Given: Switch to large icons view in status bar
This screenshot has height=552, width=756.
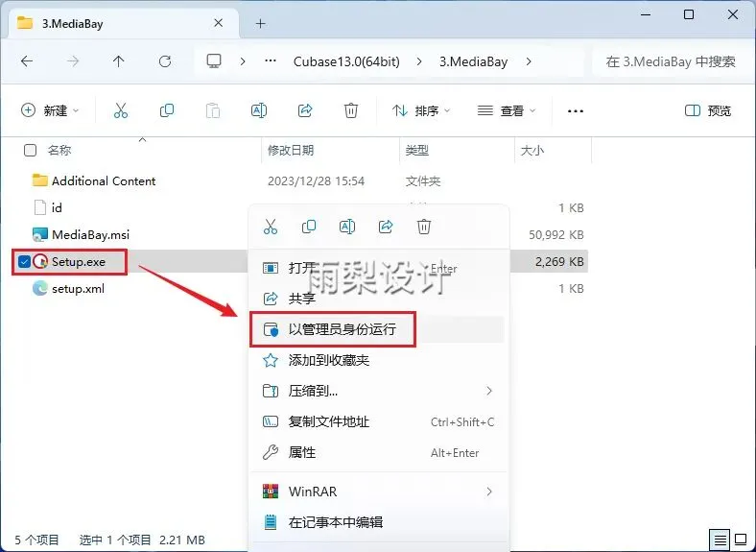Looking at the screenshot, I should tap(741, 539).
